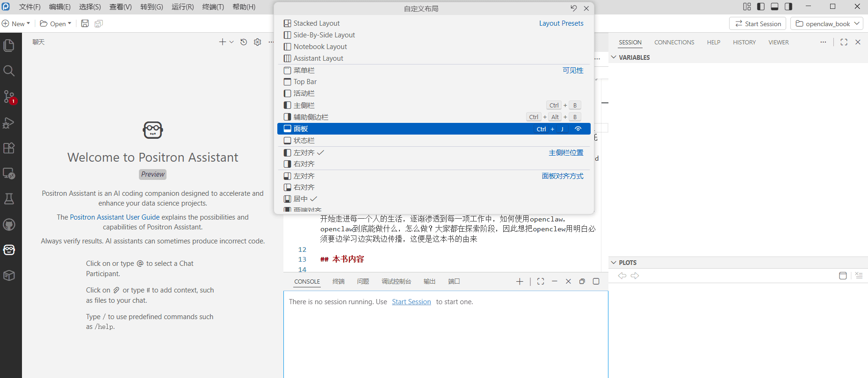Expand the chevron beside the new chat plus
868x378 pixels.
coord(231,42)
